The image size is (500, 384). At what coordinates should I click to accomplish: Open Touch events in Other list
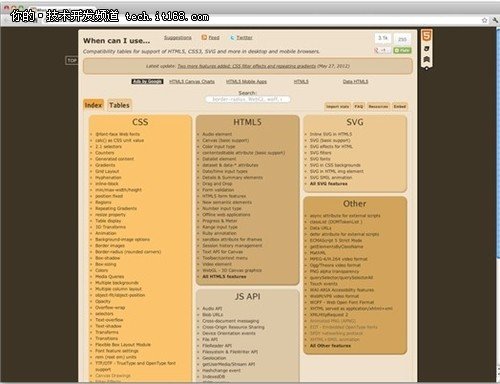pos(323,284)
